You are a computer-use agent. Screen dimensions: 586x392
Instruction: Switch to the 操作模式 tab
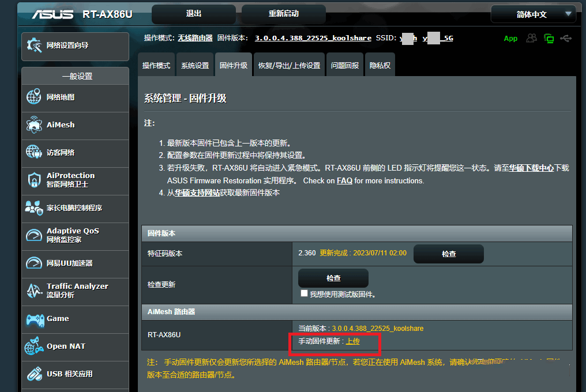click(156, 65)
